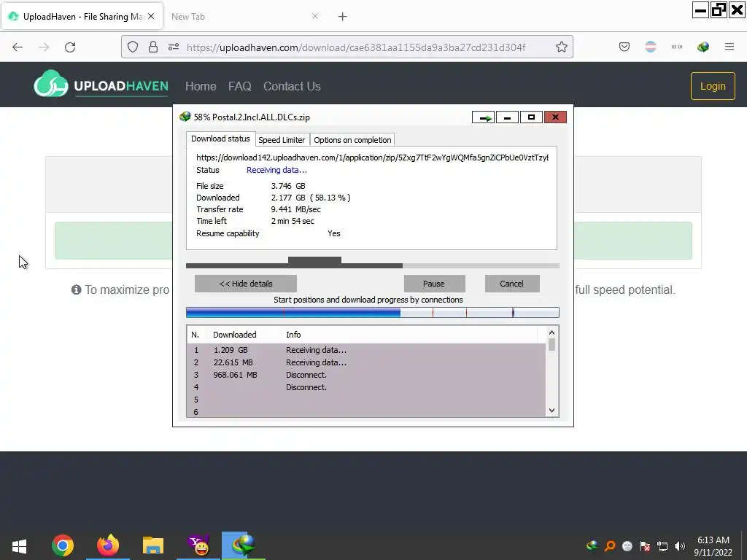Image resolution: width=747 pixels, height=560 pixels.
Task: Select connection row 3 with 968.061 MB
Action: [366, 375]
